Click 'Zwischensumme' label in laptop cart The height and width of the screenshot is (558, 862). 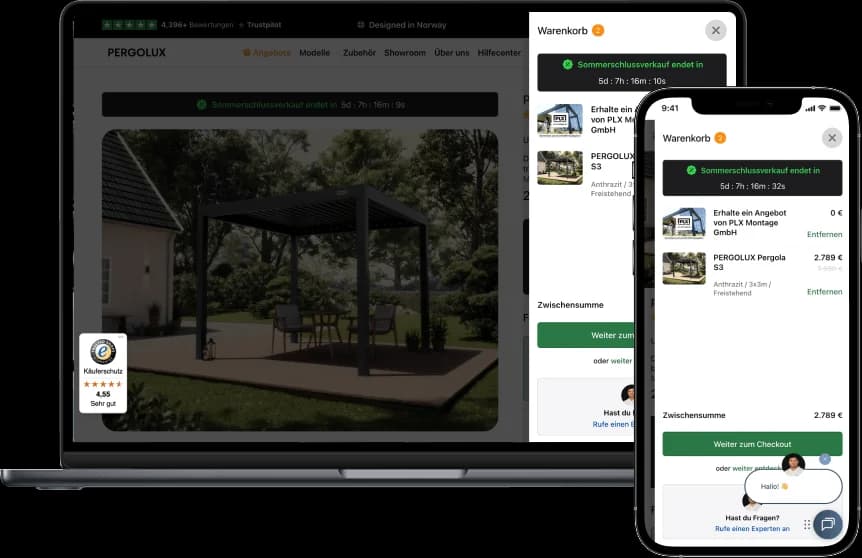(x=570, y=305)
